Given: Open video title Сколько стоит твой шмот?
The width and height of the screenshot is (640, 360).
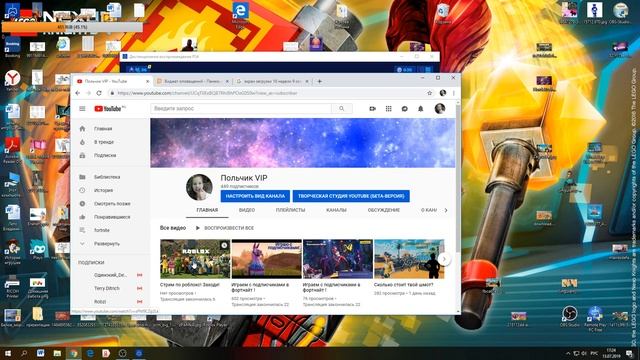Looking at the screenshot, I should point(404,285).
